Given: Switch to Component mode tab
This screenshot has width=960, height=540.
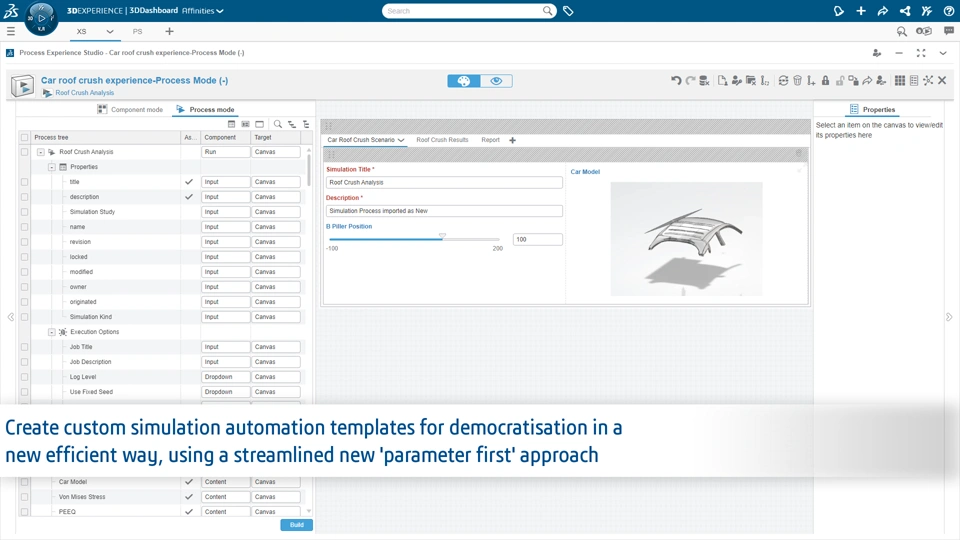Looking at the screenshot, I should tap(130, 110).
